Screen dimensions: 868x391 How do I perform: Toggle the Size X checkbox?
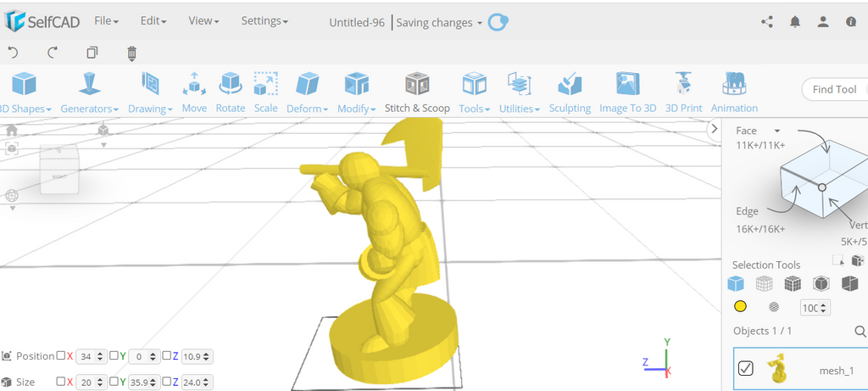61,382
